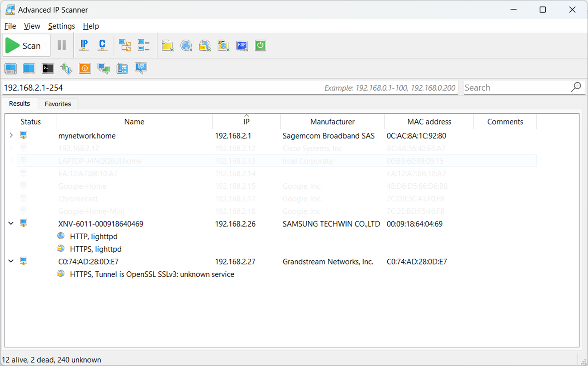Click the orange Radmin shutdown icon

pos(85,68)
